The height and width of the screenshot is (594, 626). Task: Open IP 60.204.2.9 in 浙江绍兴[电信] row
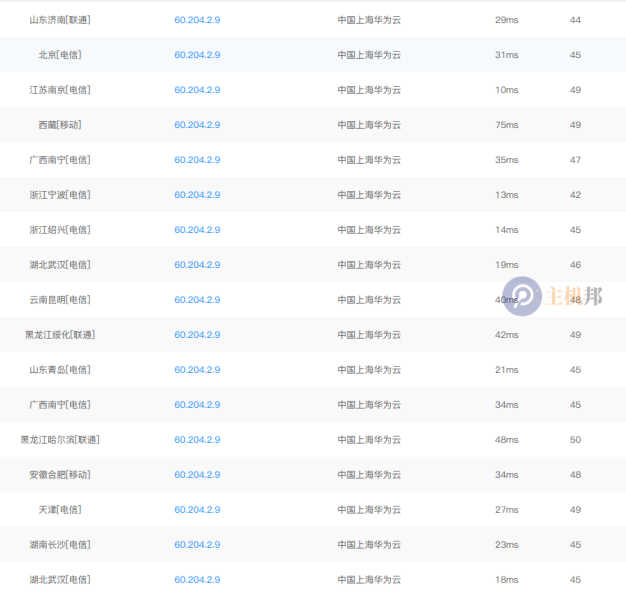click(197, 230)
